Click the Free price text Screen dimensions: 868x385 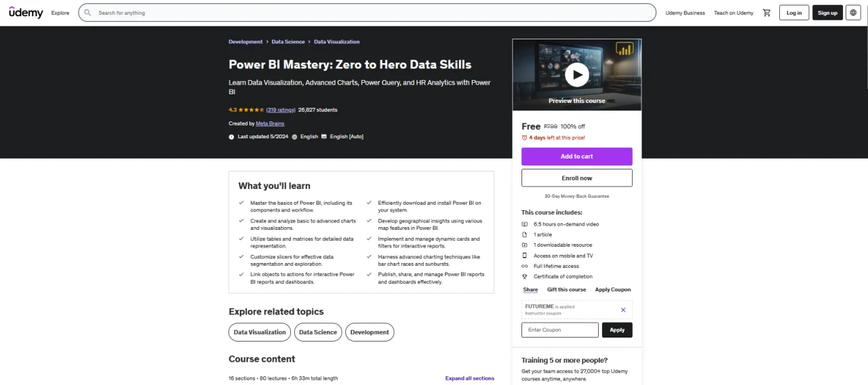(531, 126)
